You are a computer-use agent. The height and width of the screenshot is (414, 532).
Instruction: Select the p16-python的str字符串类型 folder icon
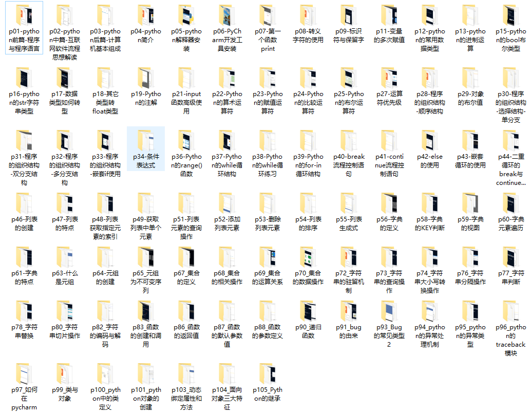click(x=24, y=78)
